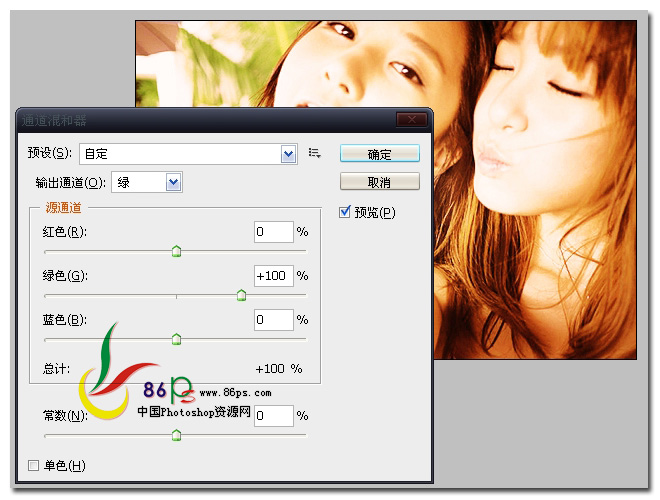The height and width of the screenshot is (500, 660).
Task: Focus the 红色 red percentage field
Action: coord(273,233)
